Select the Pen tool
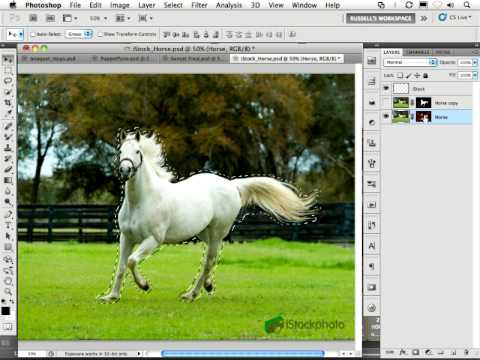The image size is (480, 360). 7,214
